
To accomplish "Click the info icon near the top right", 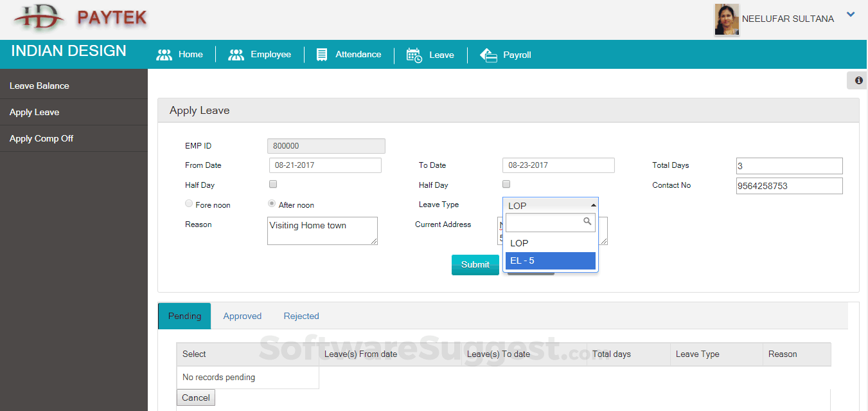I will (858, 80).
